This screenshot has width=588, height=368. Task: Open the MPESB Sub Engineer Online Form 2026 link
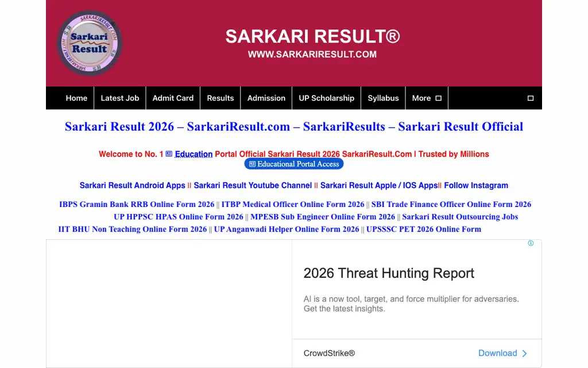coord(323,217)
